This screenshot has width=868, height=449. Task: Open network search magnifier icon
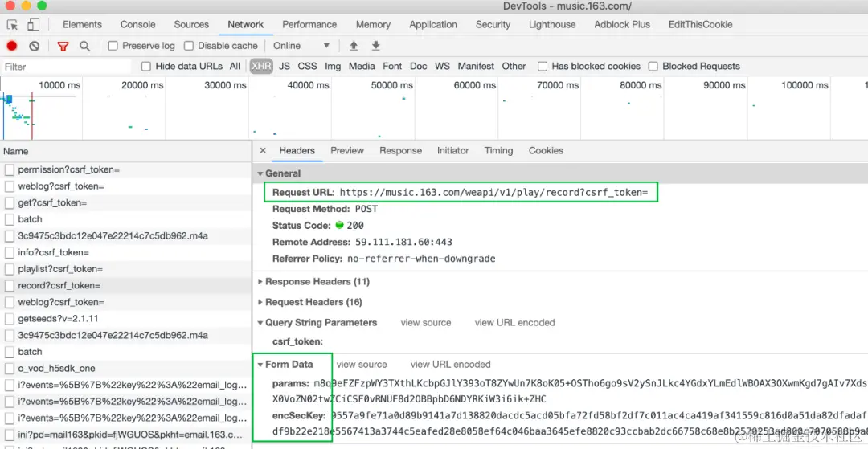click(x=84, y=46)
